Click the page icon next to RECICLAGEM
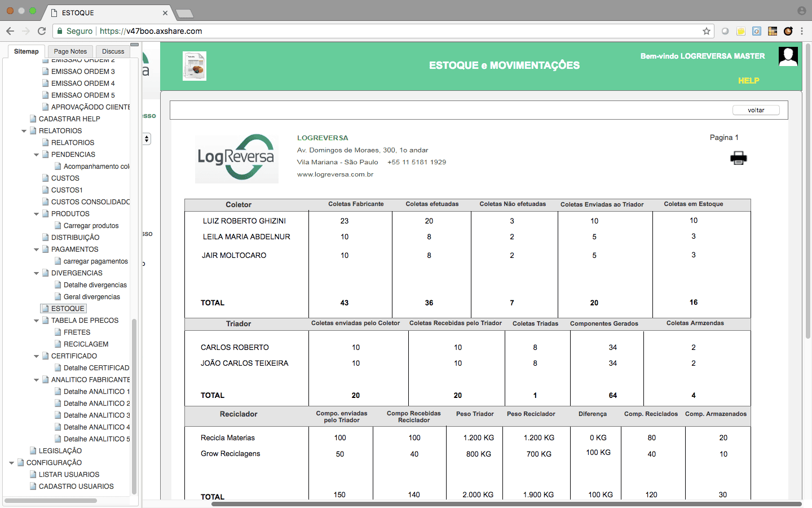Screen dimensions: 812x508 coord(58,344)
